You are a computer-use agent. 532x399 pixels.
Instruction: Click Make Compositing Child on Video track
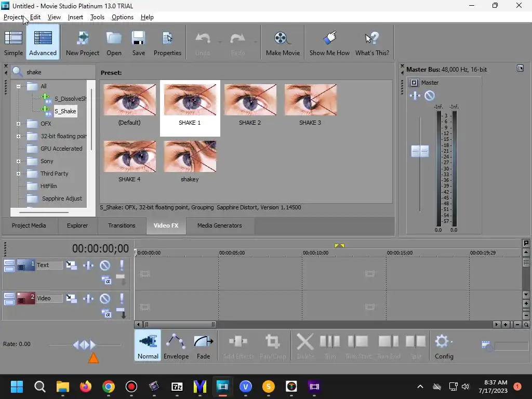click(122, 313)
